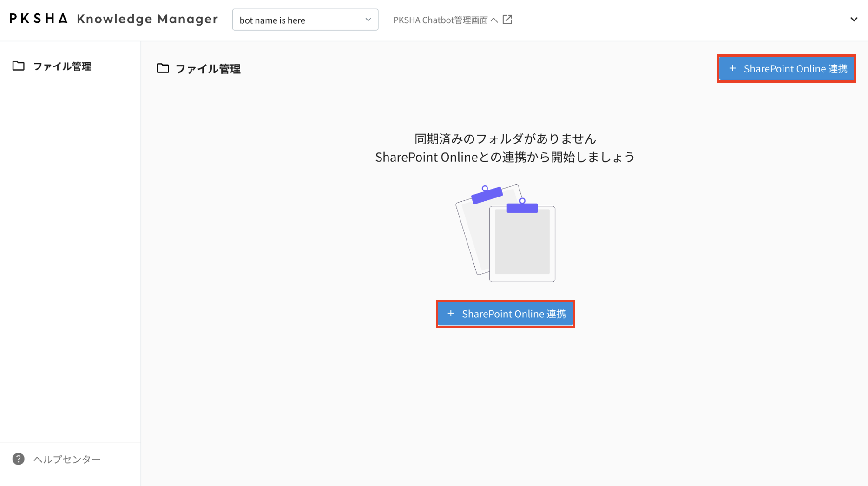Click the external link icon beside Chatbot管理画面
This screenshot has width=868, height=486.
pos(507,20)
